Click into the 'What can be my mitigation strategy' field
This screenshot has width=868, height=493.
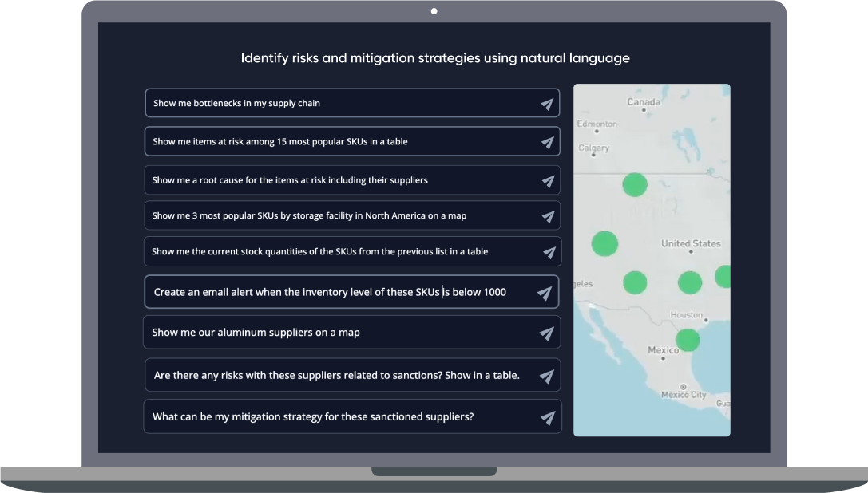click(x=353, y=416)
